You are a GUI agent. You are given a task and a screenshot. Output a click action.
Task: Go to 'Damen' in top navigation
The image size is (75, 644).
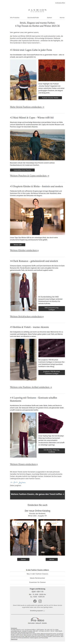pos(49,18)
